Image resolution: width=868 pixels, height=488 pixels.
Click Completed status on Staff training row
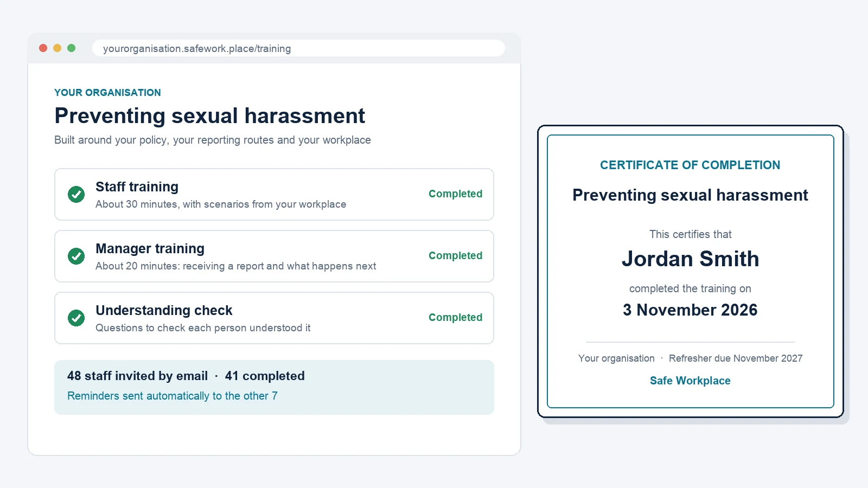455,194
